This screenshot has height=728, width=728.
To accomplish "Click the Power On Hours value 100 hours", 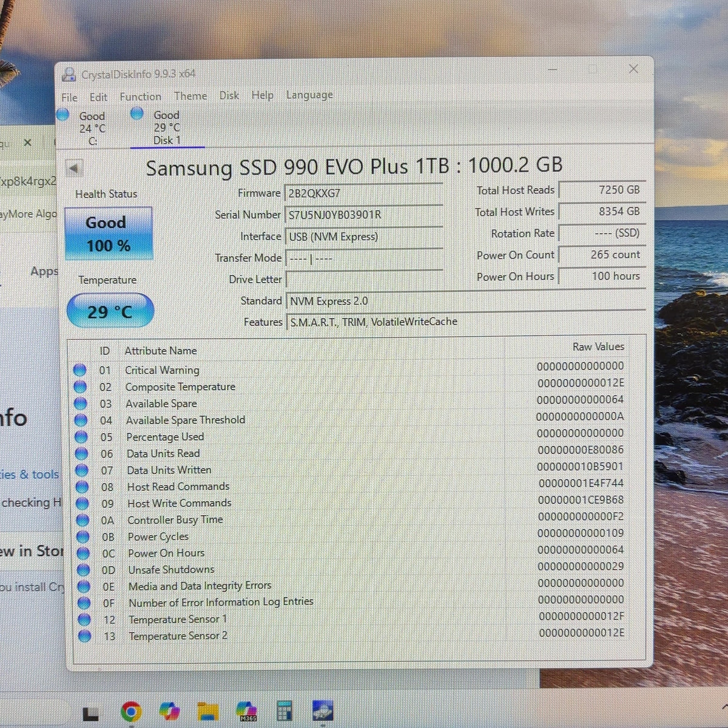I will pyautogui.click(x=602, y=276).
